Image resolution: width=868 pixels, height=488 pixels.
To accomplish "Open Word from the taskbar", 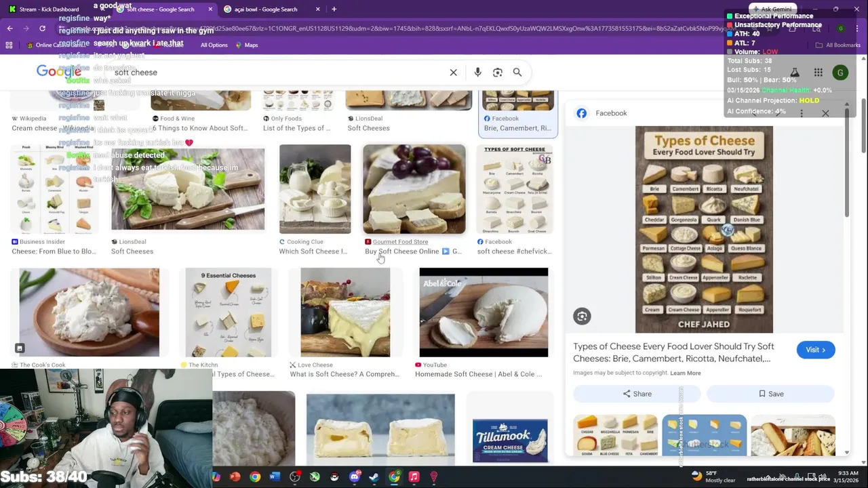I will click(275, 477).
